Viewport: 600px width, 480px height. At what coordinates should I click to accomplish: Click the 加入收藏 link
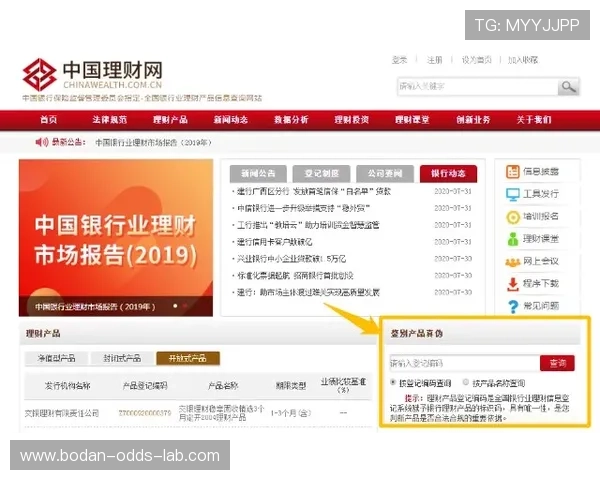[523, 60]
